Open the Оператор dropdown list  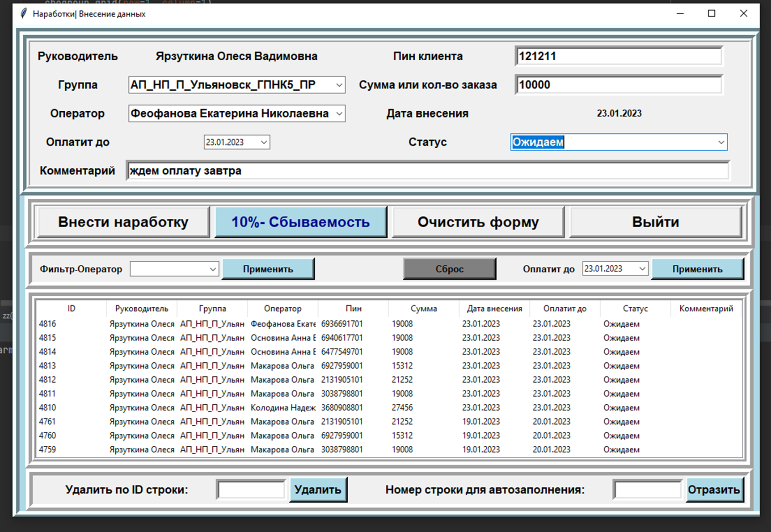click(340, 113)
